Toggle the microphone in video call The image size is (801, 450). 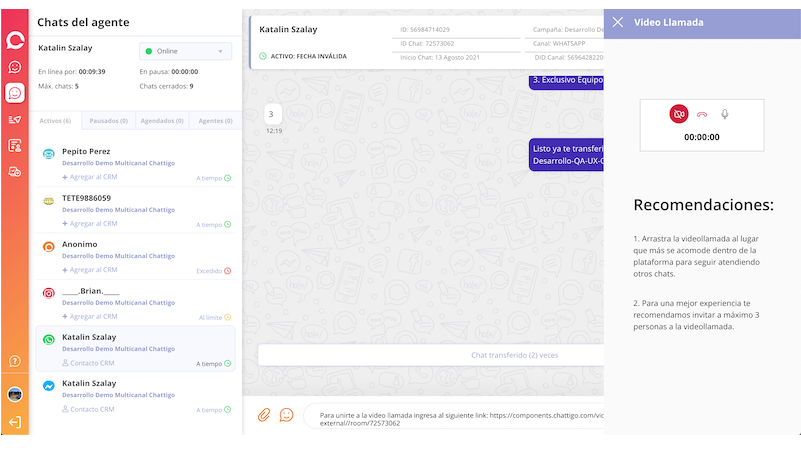[x=724, y=114]
